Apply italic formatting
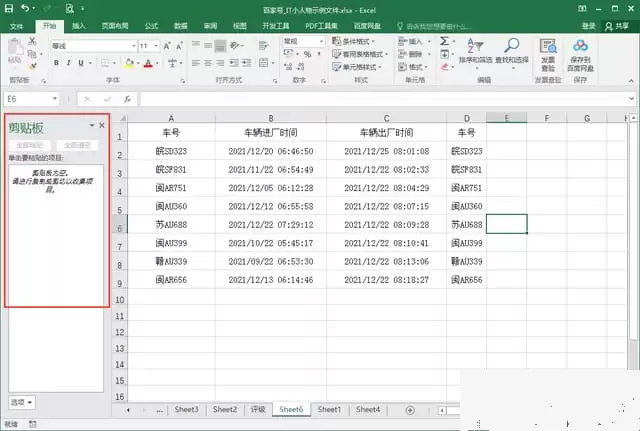The width and height of the screenshot is (640, 431). pyautogui.click(x=69, y=63)
